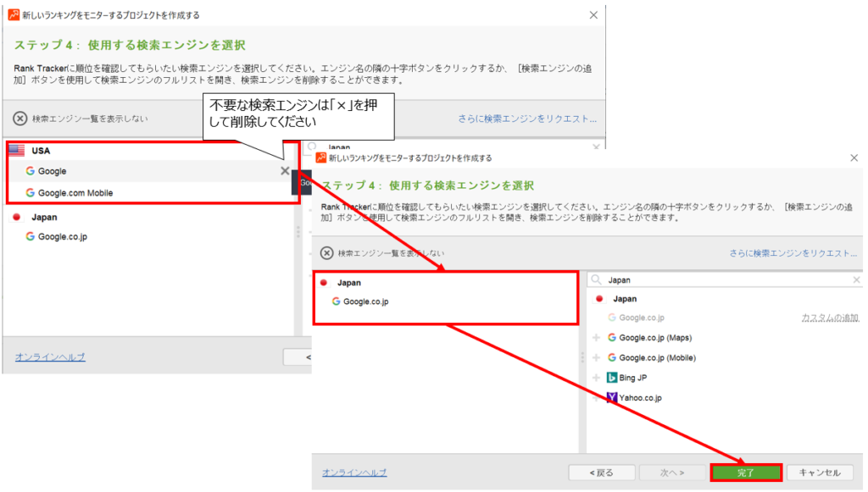This screenshot has height=492, width=868.
Task: Select Google.com Mobile in back window list
Action: (x=70, y=193)
